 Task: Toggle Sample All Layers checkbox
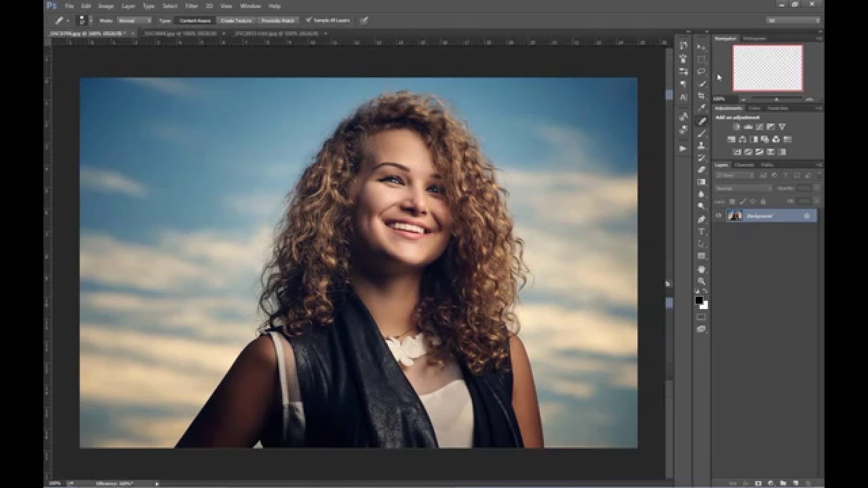[309, 20]
